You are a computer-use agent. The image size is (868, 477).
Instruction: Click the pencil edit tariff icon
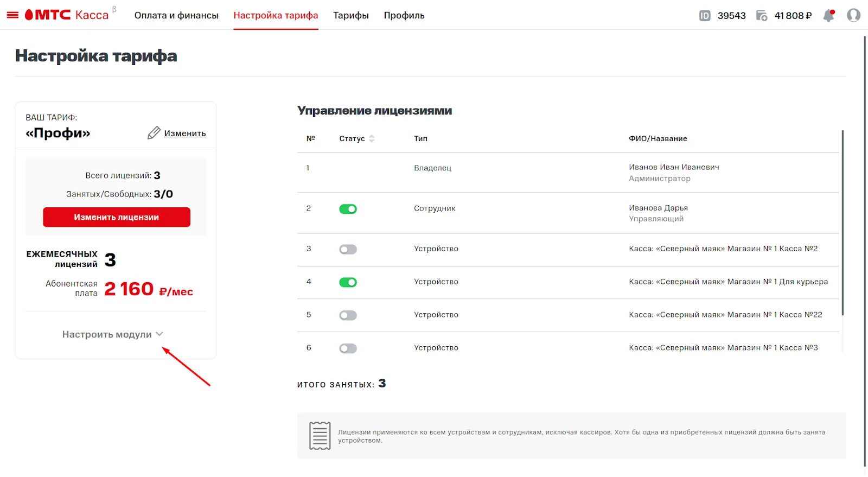[x=154, y=133]
